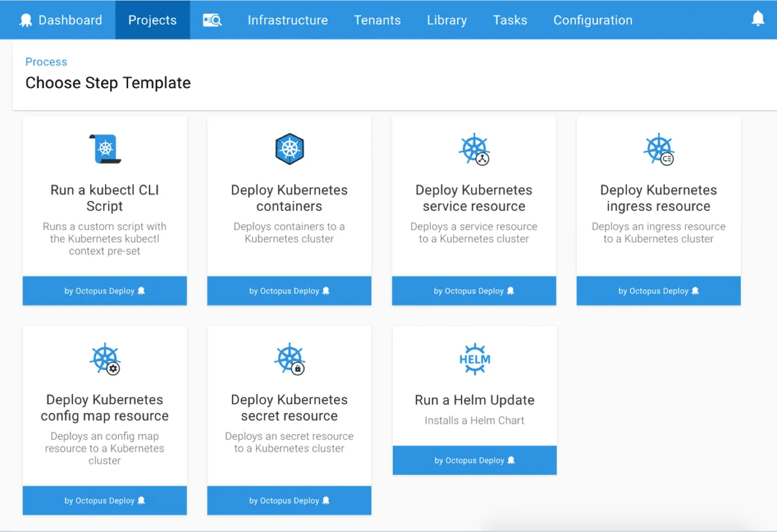Click the 'Choose Step Template' heading
Screen dimensions: 777x532
[x=108, y=83]
